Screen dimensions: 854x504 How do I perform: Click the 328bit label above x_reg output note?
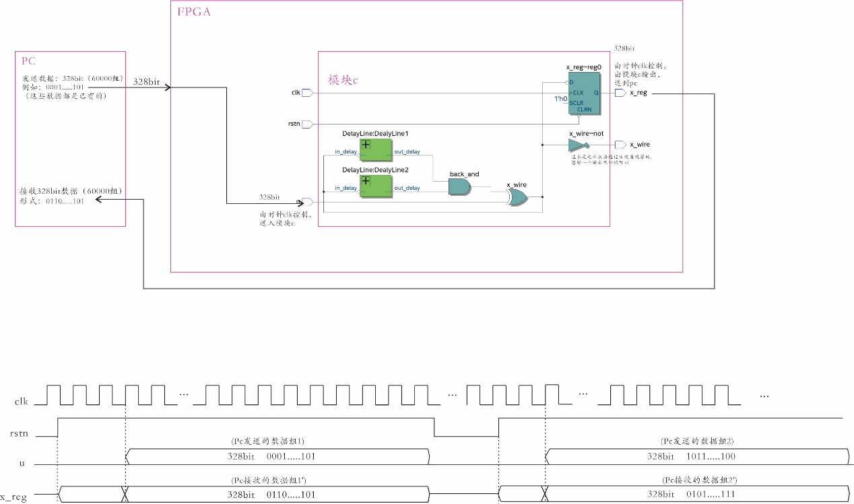click(624, 48)
